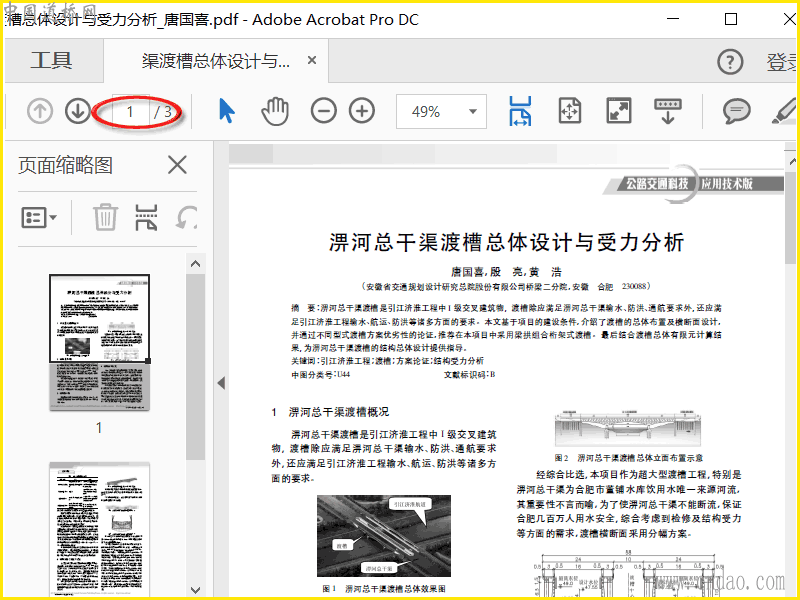The height and width of the screenshot is (600, 800).
Task: Activate the hand pan tool
Action: tap(274, 111)
